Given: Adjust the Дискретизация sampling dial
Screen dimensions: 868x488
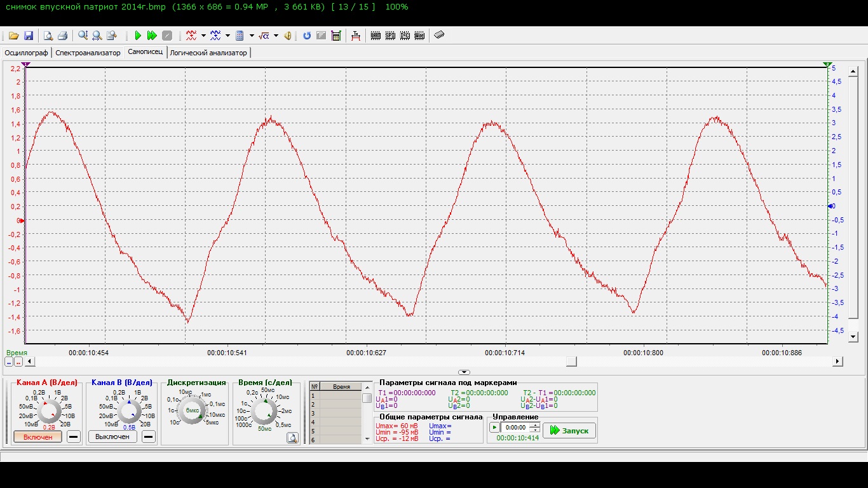Looking at the screenshot, I should coord(191,412).
